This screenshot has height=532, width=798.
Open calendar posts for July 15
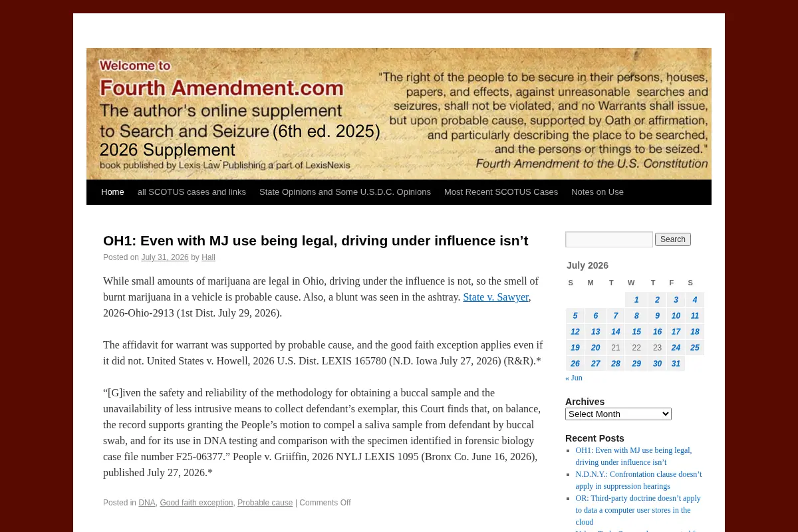click(636, 332)
